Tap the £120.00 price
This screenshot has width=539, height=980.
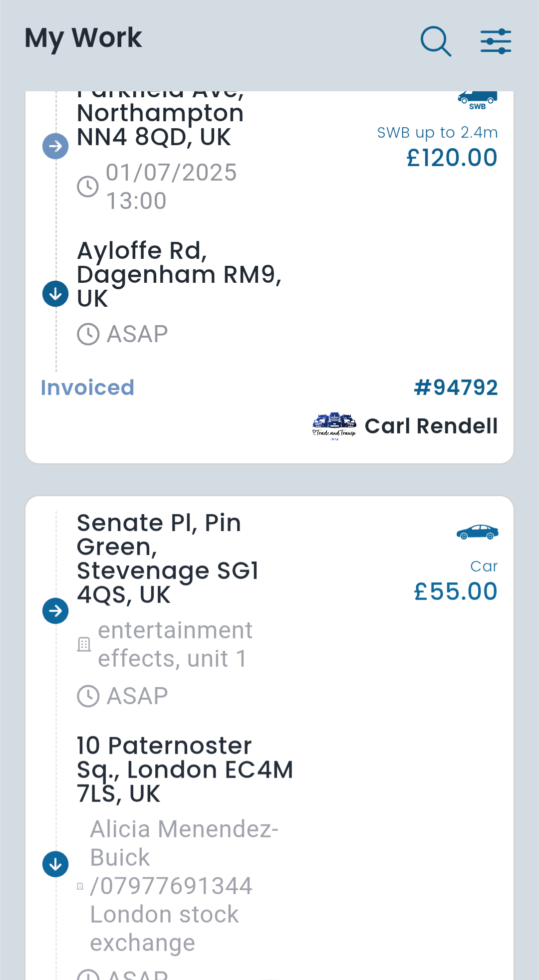click(x=452, y=158)
